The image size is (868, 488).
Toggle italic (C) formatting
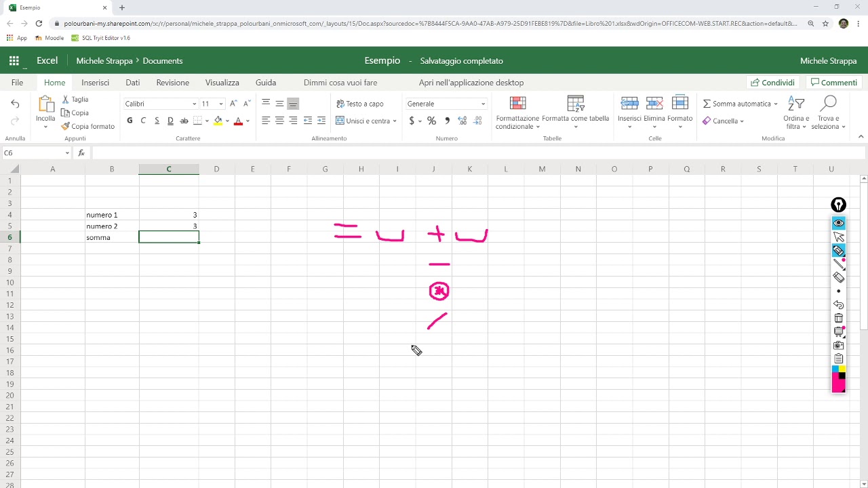coord(143,121)
